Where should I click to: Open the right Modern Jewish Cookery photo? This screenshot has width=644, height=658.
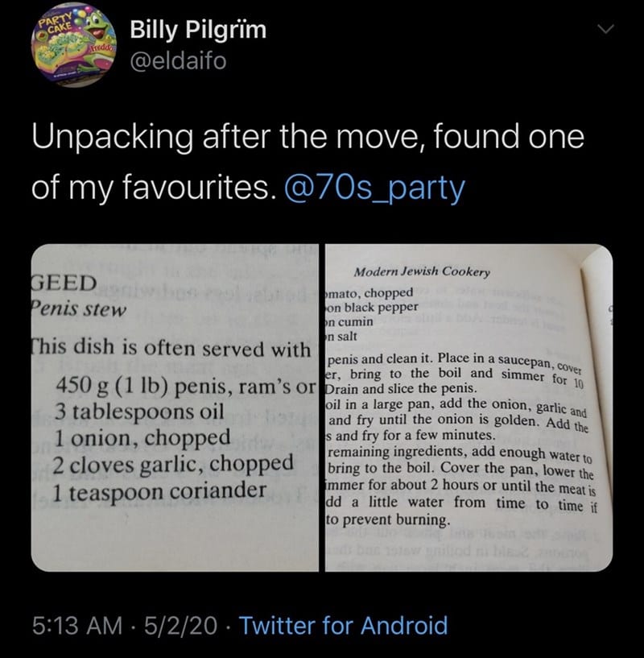467,407
